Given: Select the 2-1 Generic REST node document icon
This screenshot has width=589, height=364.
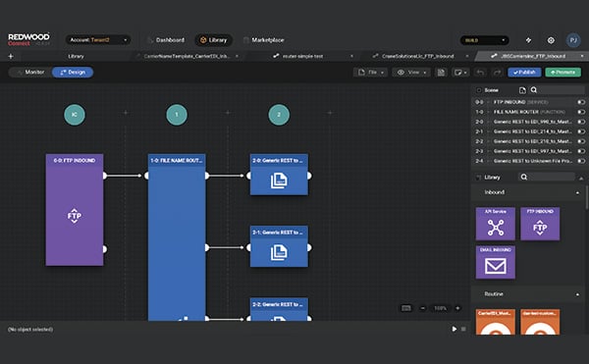Looking at the screenshot, I should (279, 252).
